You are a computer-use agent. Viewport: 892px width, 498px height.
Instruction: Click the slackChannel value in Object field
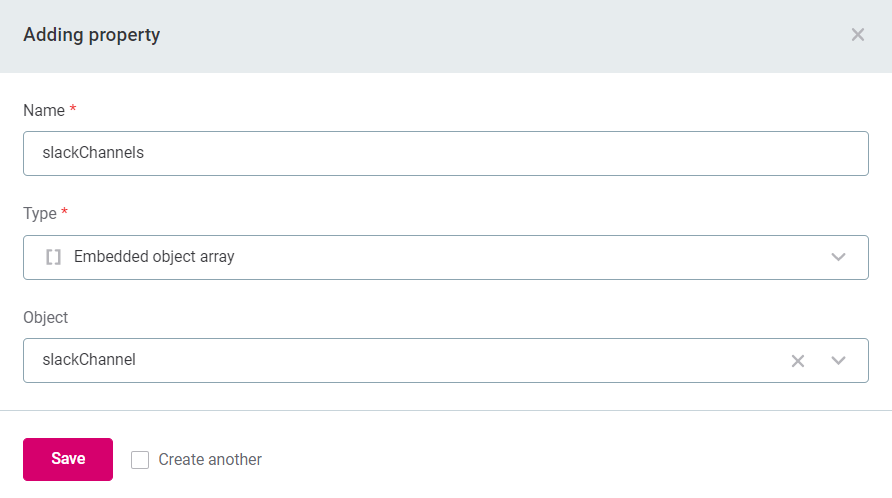(x=89, y=361)
